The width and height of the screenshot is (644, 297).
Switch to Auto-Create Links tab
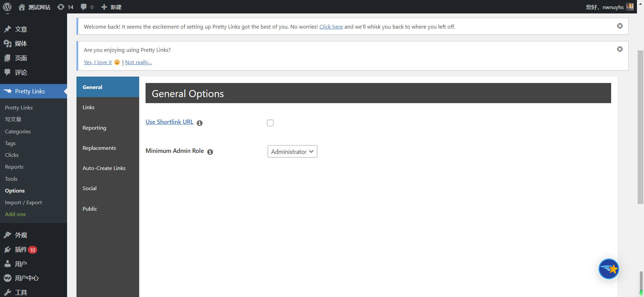coord(108,168)
